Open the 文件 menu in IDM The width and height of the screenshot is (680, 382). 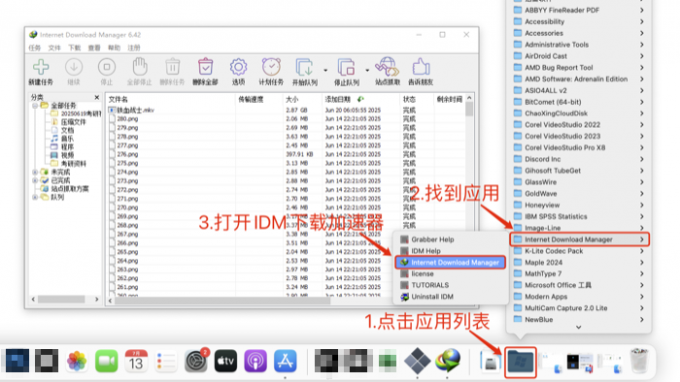point(54,48)
